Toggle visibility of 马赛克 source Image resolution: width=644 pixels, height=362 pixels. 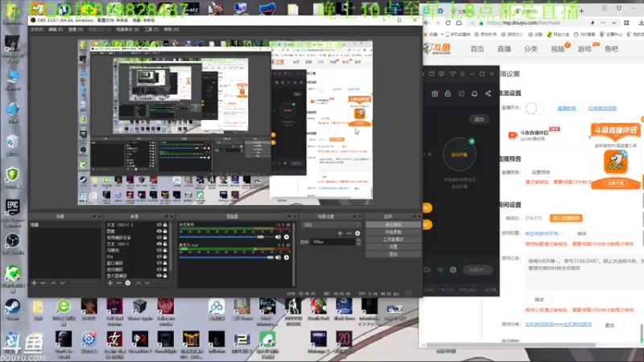pyautogui.click(x=159, y=250)
